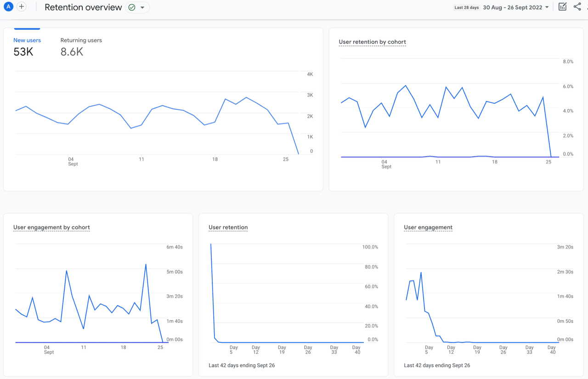
Task: Click the share report icon
Action: point(577,7)
